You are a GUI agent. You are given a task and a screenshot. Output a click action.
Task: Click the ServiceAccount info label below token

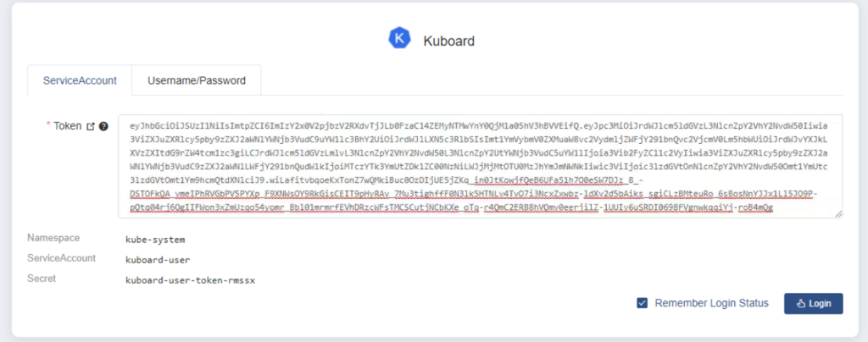(x=61, y=258)
